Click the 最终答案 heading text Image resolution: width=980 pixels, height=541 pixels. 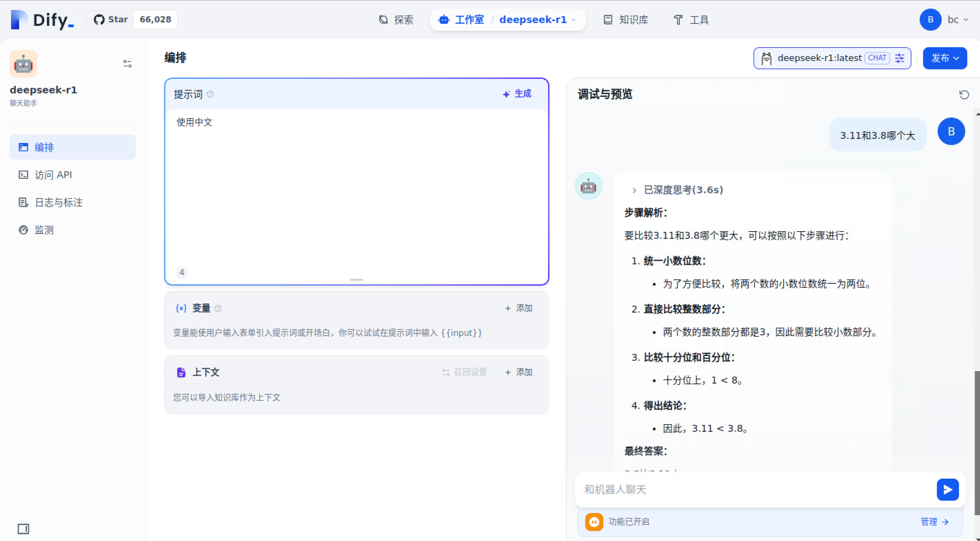646,451
